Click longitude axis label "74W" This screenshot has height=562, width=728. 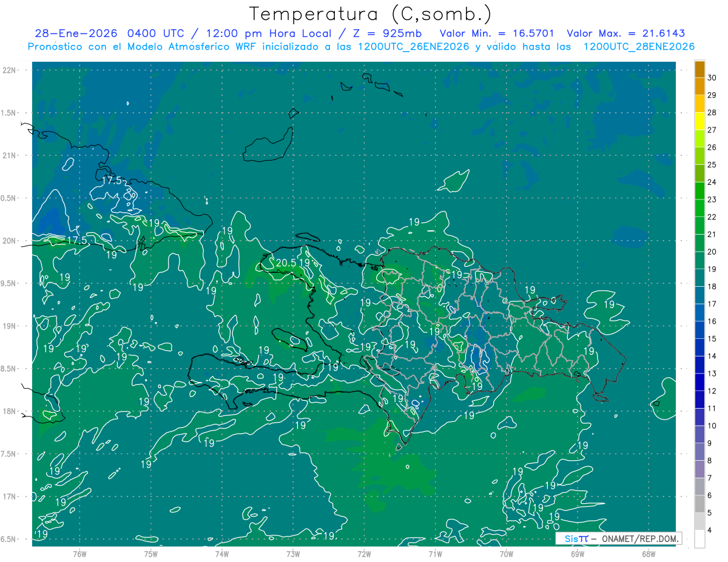tap(222, 554)
